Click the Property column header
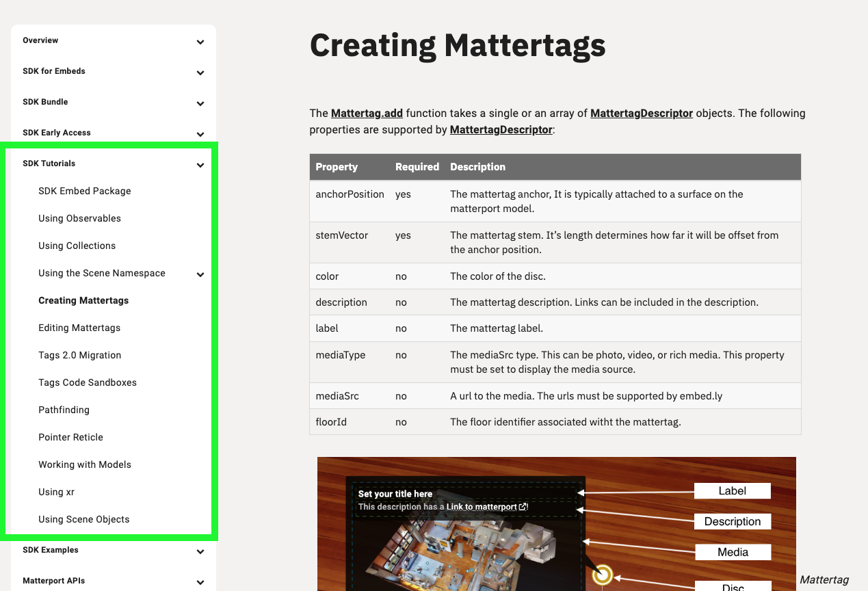Image resolution: width=868 pixels, height=591 pixels. 337,167
